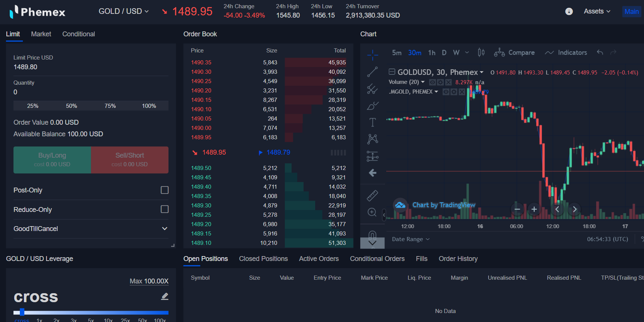The width and height of the screenshot is (644, 322).
Task: Set quantity to 100%
Action: (x=149, y=106)
